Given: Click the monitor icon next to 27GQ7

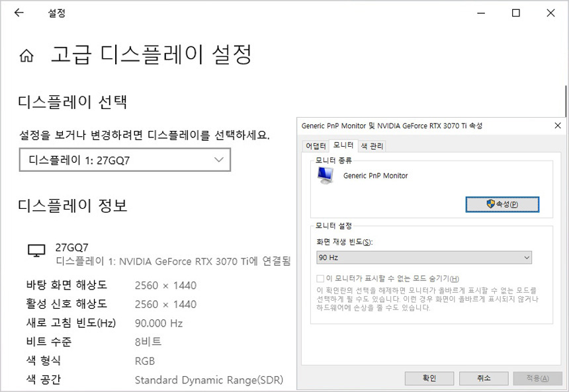Looking at the screenshot, I should coord(36,250).
